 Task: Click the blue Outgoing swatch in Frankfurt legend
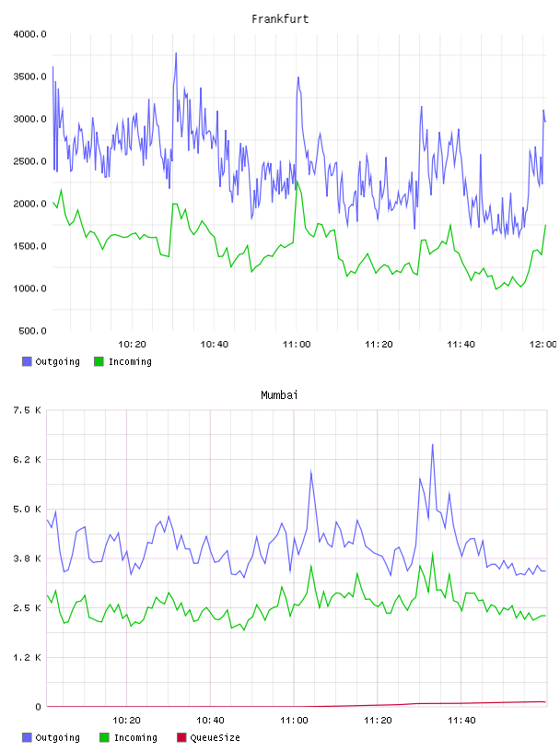click(x=27, y=361)
